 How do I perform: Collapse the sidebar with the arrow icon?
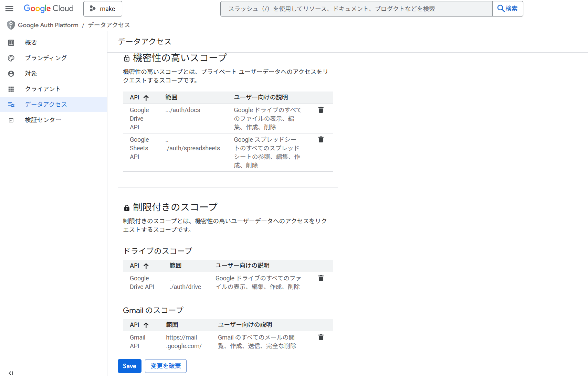(x=11, y=373)
